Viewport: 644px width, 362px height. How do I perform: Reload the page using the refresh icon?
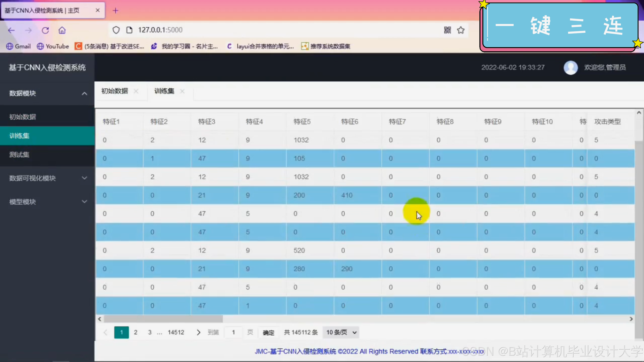(x=45, y=30)
